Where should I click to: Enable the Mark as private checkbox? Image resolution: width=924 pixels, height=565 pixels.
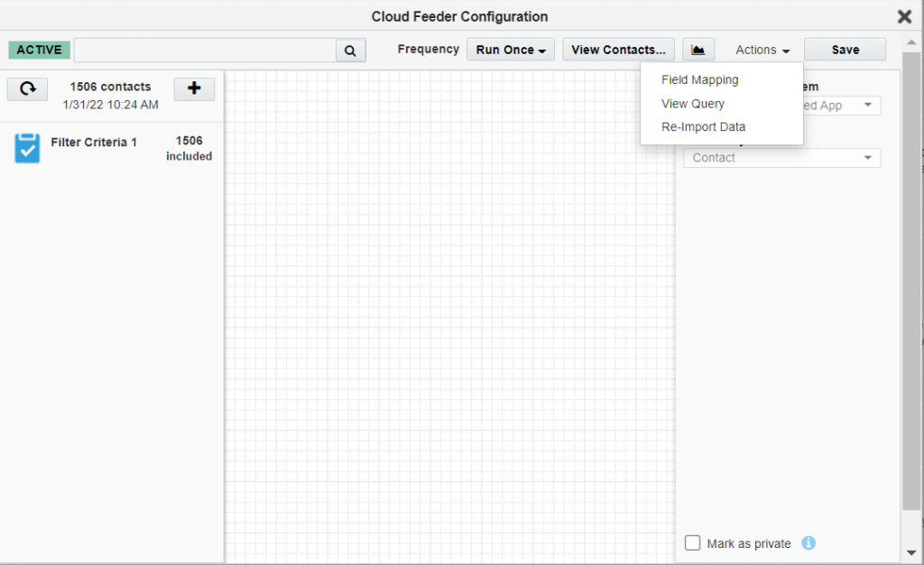click(x=693, y=543)
